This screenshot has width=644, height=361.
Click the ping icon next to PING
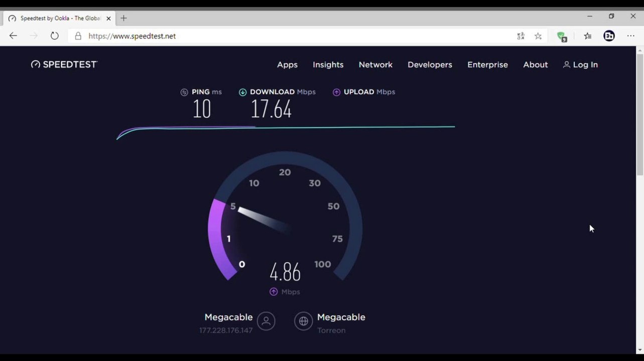coord(184,92)
